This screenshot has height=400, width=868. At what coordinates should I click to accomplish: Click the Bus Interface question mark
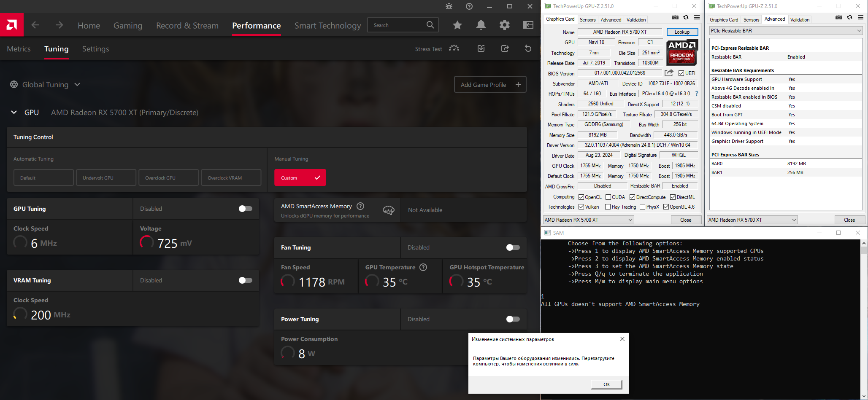[697, 94]
